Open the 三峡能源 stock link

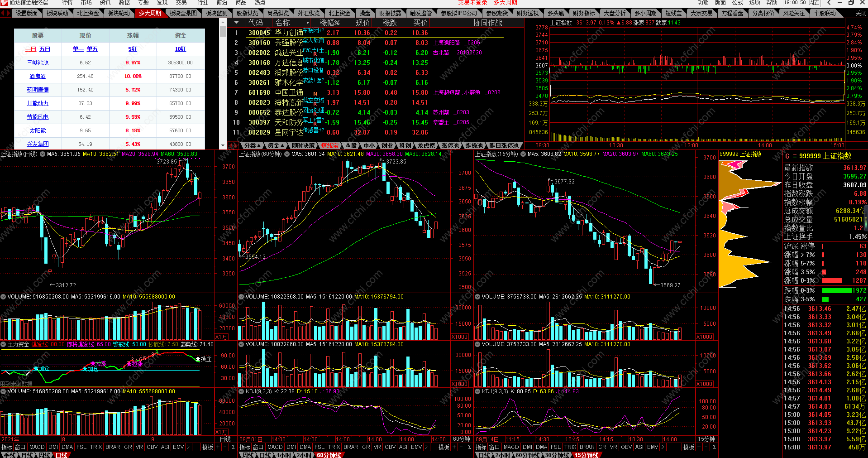(x=38, y=63)
